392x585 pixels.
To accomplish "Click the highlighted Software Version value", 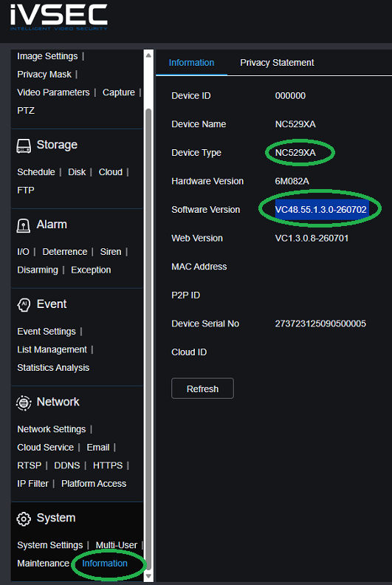I will tap(321, 209).
